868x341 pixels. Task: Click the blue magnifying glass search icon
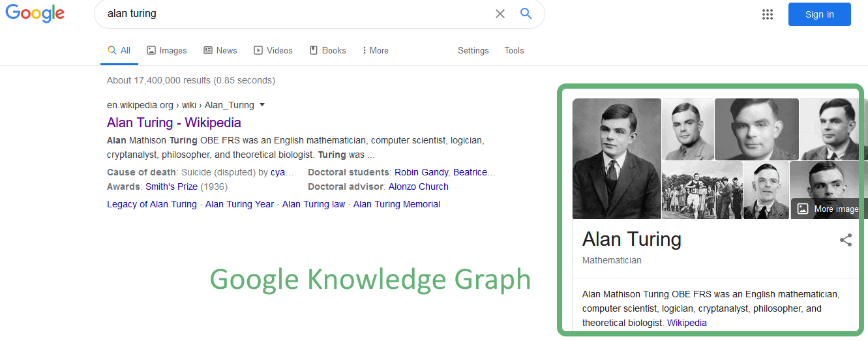click(x=526, y=14)
